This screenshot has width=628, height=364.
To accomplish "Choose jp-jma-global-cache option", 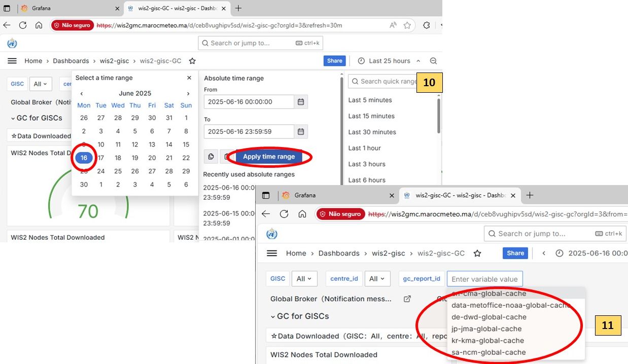I will point(486,329).
